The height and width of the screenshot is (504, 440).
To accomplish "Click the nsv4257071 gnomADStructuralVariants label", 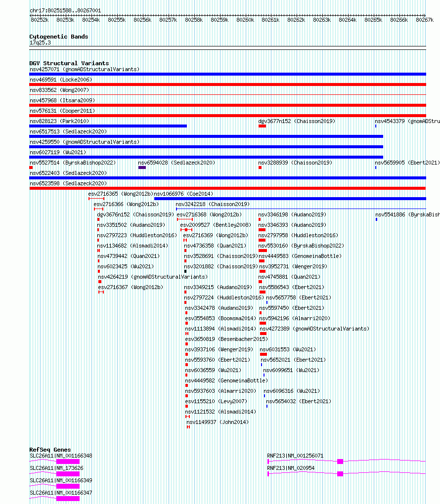I will click(84, 70).
